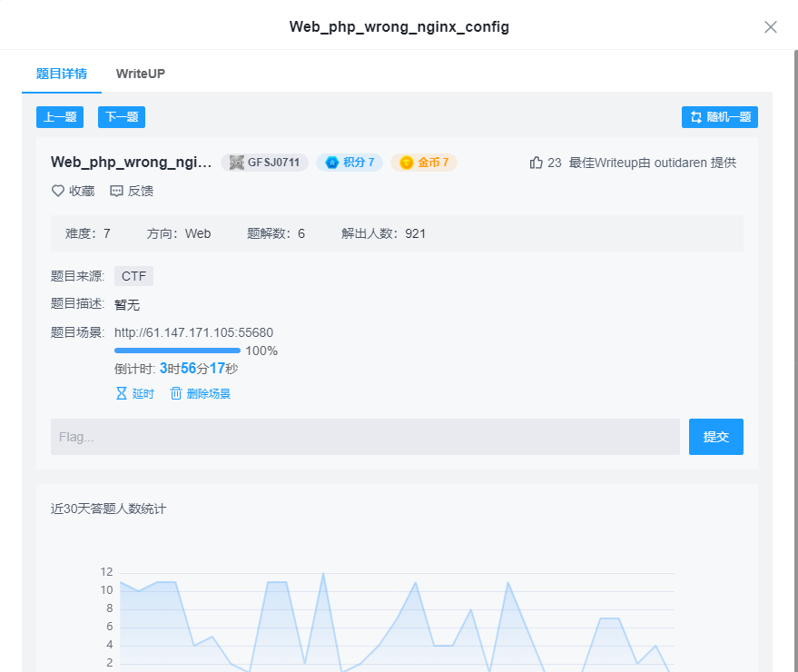Click the 100% progress bar
This screenshot has height=672, width=798.
tap(176, 351)
